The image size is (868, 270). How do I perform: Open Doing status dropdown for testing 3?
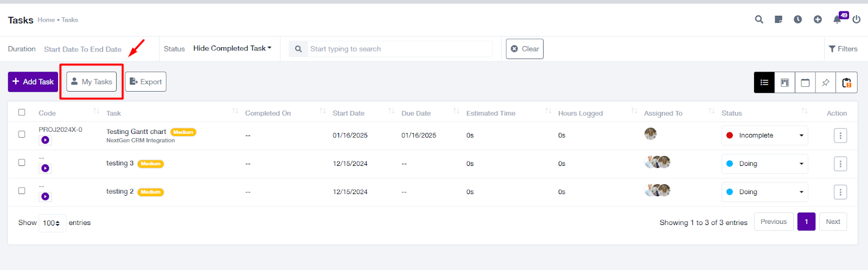764,164
